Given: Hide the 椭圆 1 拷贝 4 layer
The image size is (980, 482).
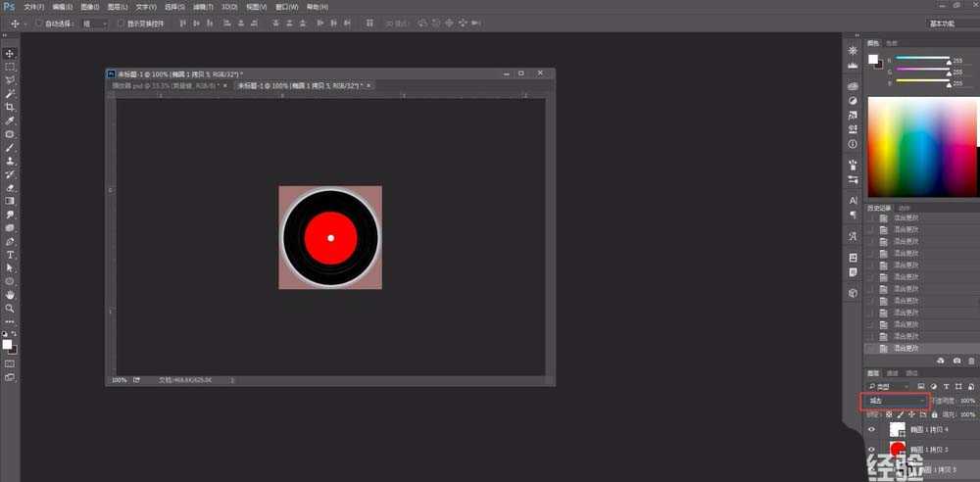Looking at the screenshot, I should pyautogui.click(x=871, y=429).
